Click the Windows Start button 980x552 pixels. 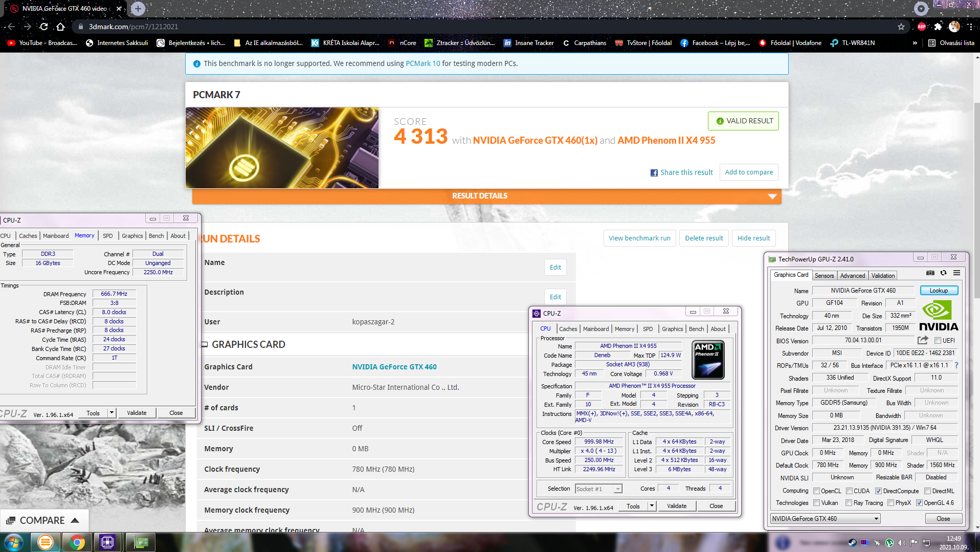coord(14,542)
